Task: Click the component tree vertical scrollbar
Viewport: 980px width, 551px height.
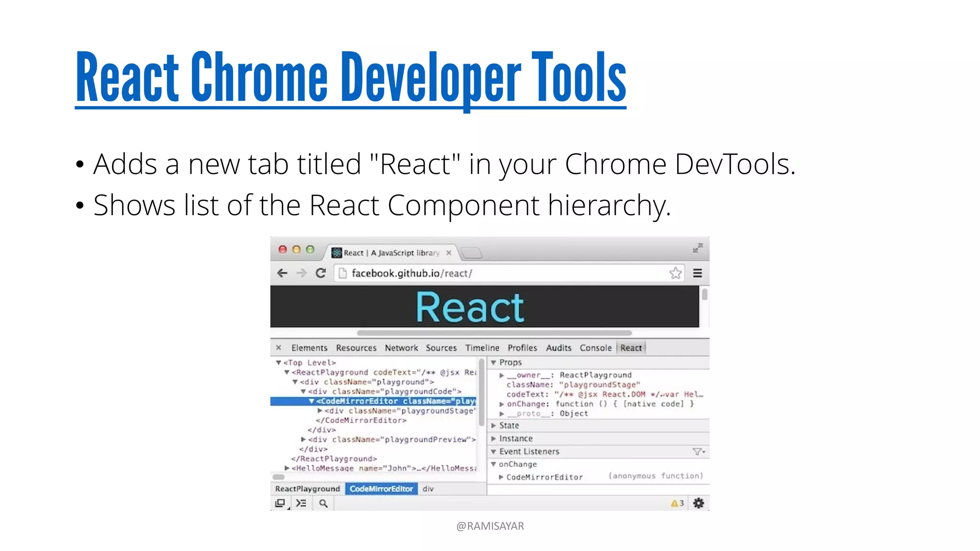Action: (481, 392)
